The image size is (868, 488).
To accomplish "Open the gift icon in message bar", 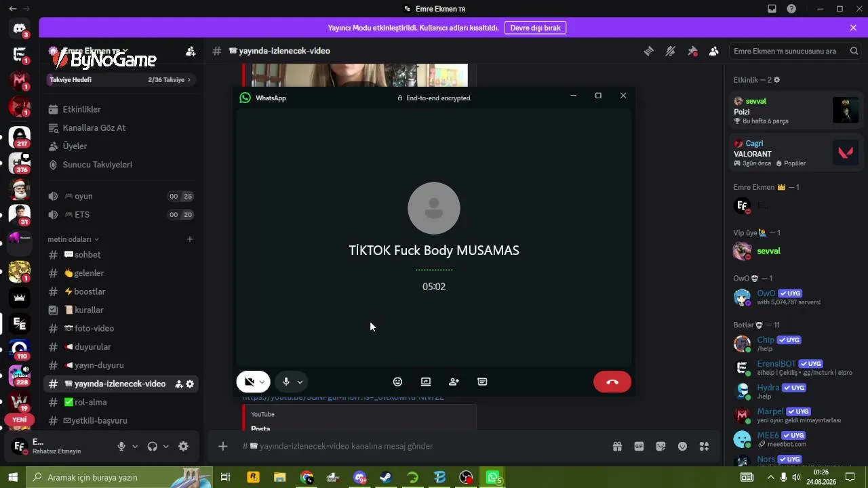I will (x=617, y=446).
